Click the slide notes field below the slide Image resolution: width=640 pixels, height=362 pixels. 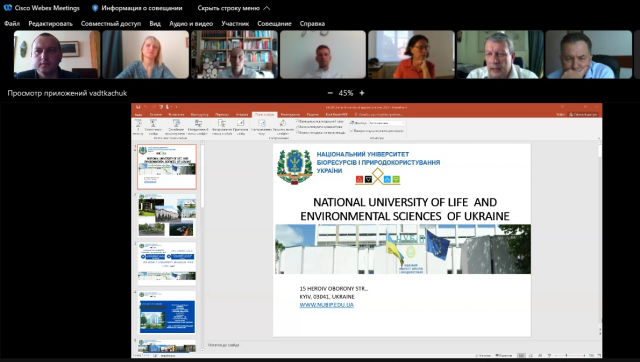pos(402,345)
